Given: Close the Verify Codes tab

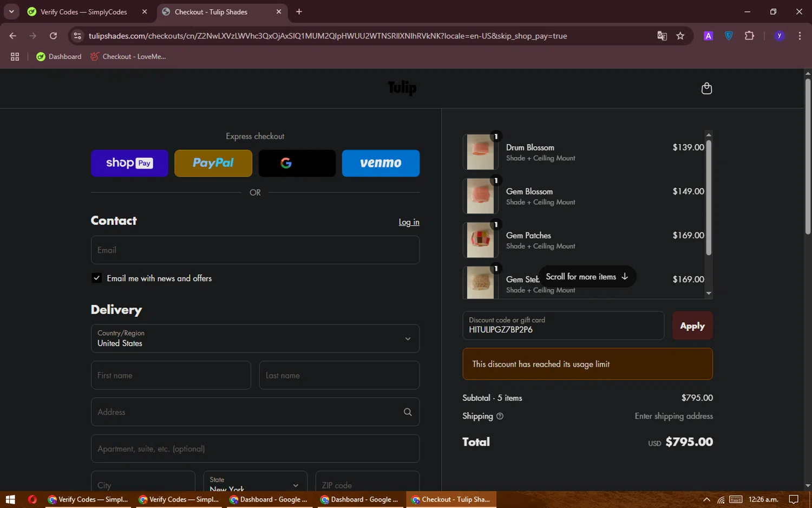Looking at the screenshot, I should (x=145, y=12).
